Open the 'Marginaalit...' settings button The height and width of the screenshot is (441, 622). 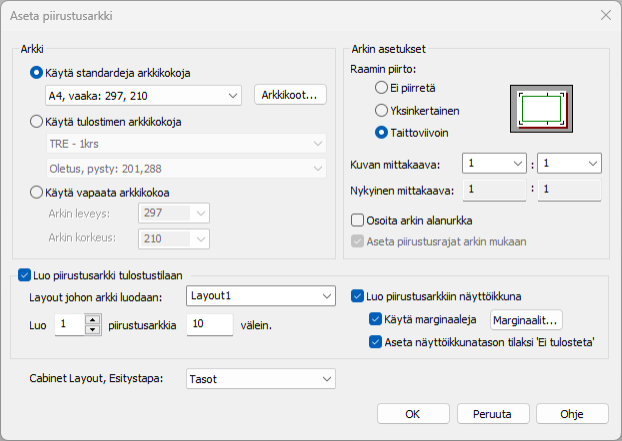(x=526, y=320)
